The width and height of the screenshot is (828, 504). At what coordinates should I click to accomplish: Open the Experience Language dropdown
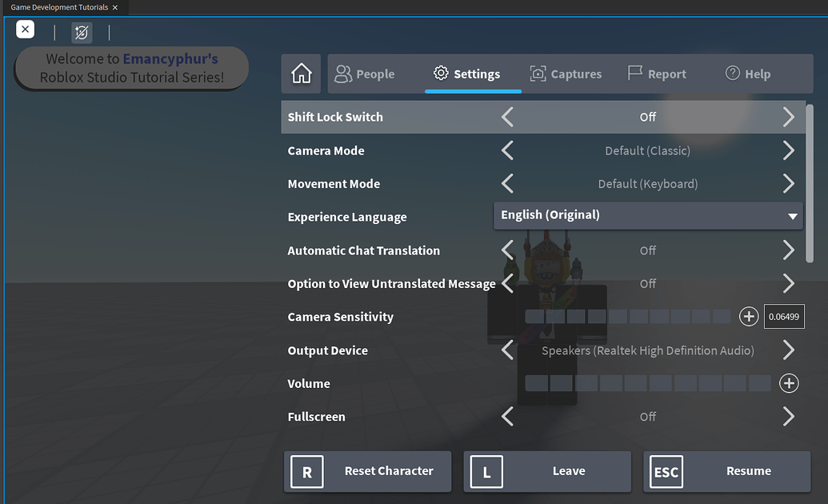pyautogui.click(x=647, y=214)
